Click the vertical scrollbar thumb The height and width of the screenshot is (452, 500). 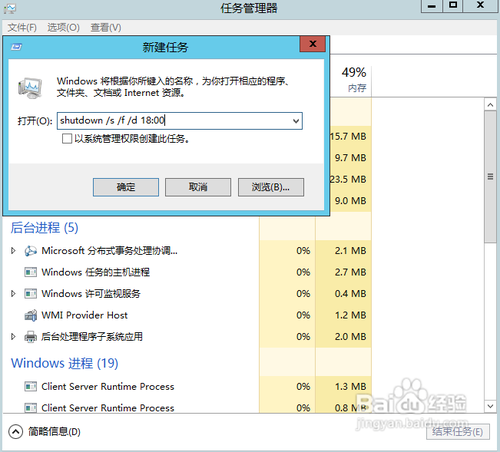pos(490,177)
